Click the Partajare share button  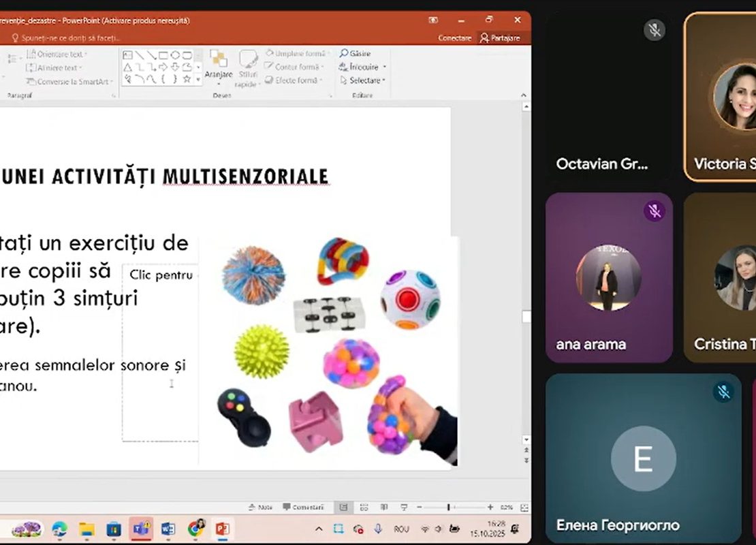click(x=500, y=38)
